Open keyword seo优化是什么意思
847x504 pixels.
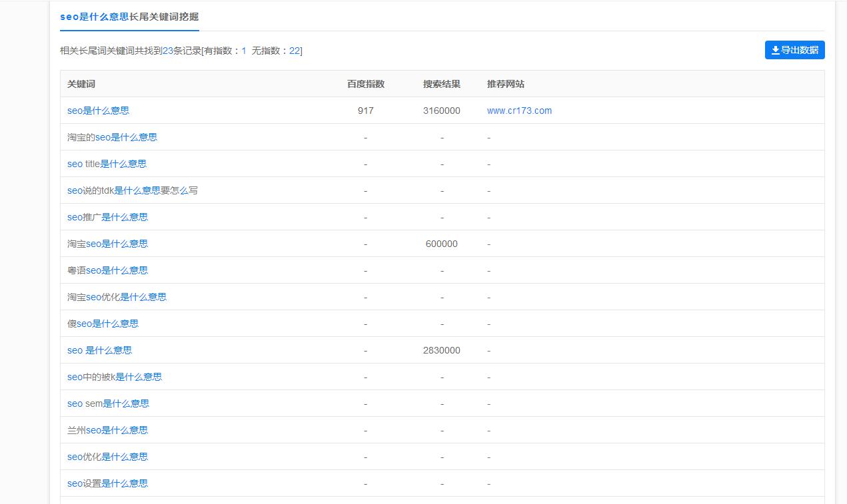(x=107, y=457)
